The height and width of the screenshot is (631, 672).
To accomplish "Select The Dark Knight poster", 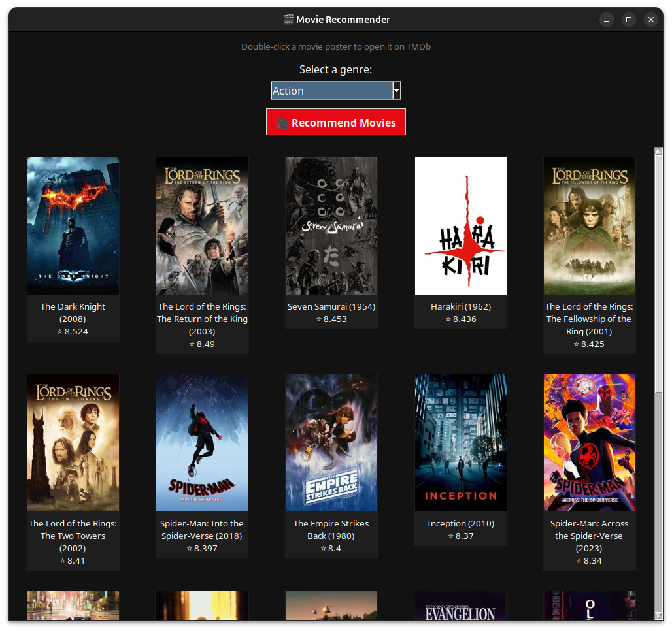I will pyautogui.click(x=73, y=226).
